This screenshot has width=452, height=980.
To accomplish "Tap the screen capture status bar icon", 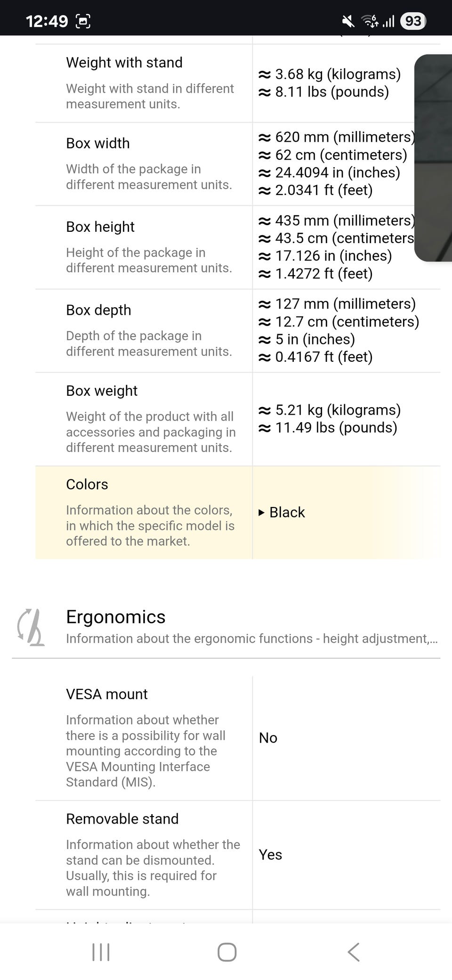I will pyautogui.click(x=83, y=21).
